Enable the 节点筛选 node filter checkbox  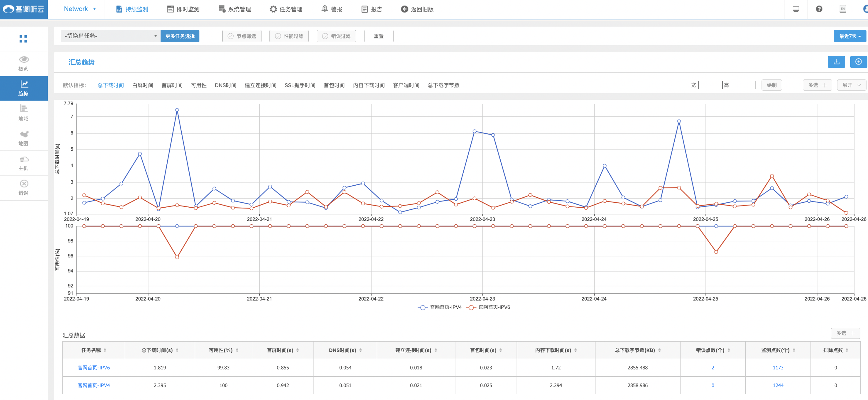coord(231,36)
